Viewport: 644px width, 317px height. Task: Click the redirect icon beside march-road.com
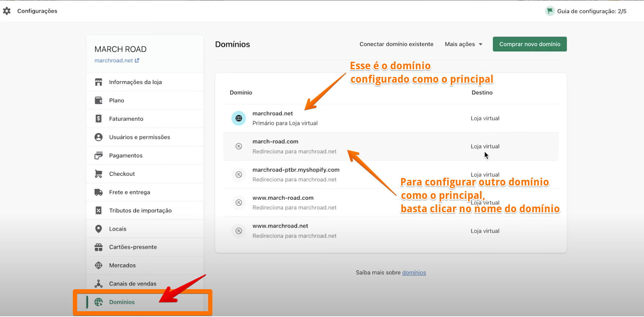(x=239, y=147)
